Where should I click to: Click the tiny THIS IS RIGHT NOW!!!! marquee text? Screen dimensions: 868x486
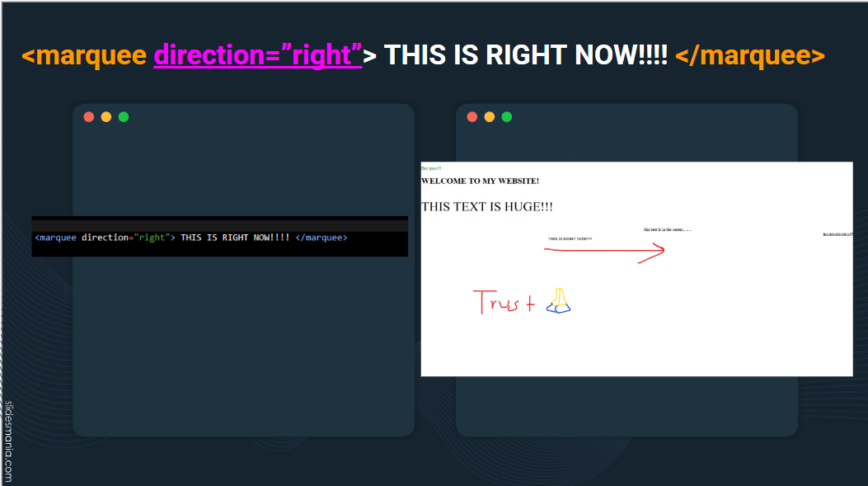click(x=570, y=238)
